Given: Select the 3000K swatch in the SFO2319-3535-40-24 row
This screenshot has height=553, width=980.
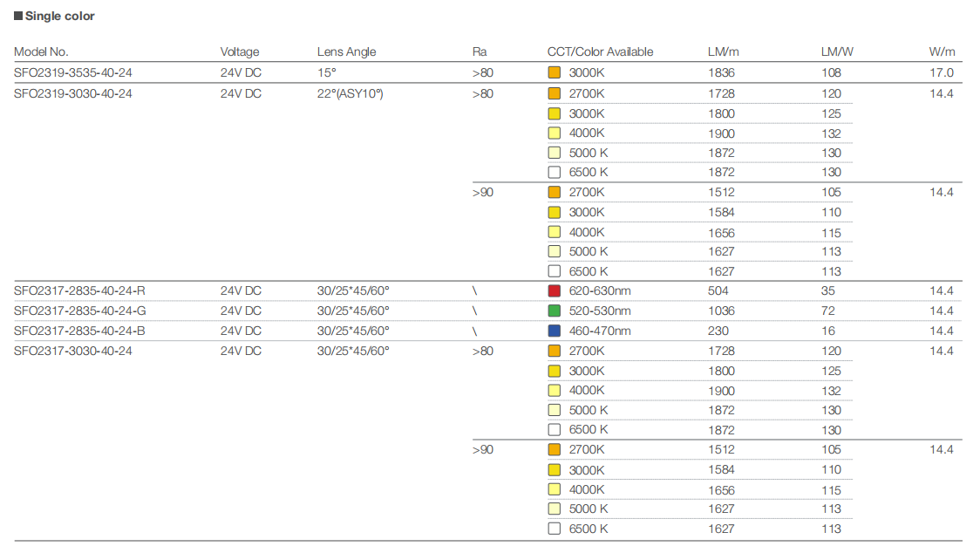Looking at the screenshot, I should pos(554,73).
